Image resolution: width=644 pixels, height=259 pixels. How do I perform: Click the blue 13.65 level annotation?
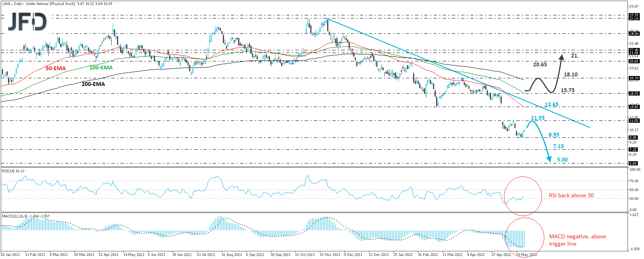point(552,104)
